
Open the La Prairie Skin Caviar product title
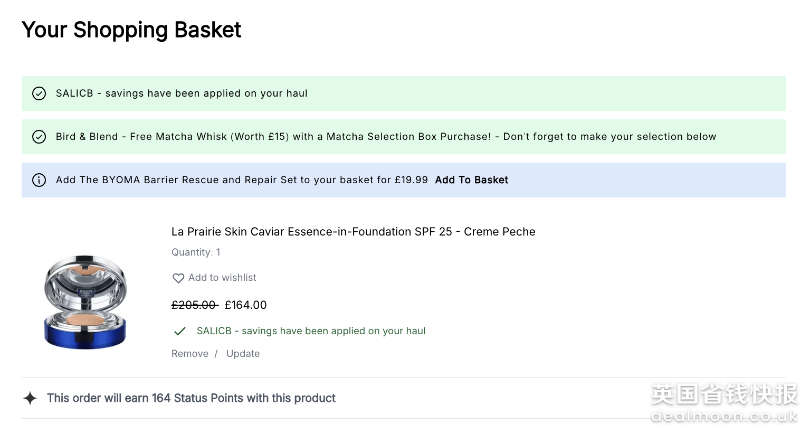[353, 232]
